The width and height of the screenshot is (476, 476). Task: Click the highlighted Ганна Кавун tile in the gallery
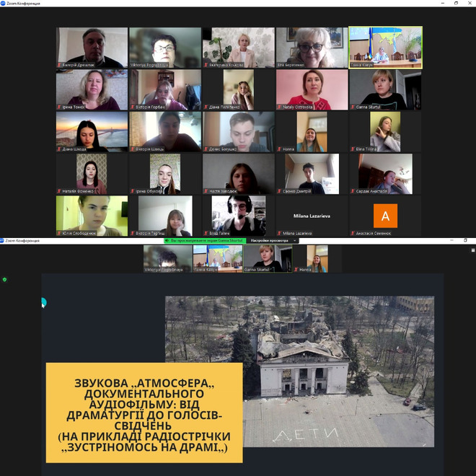click(385, 48)
